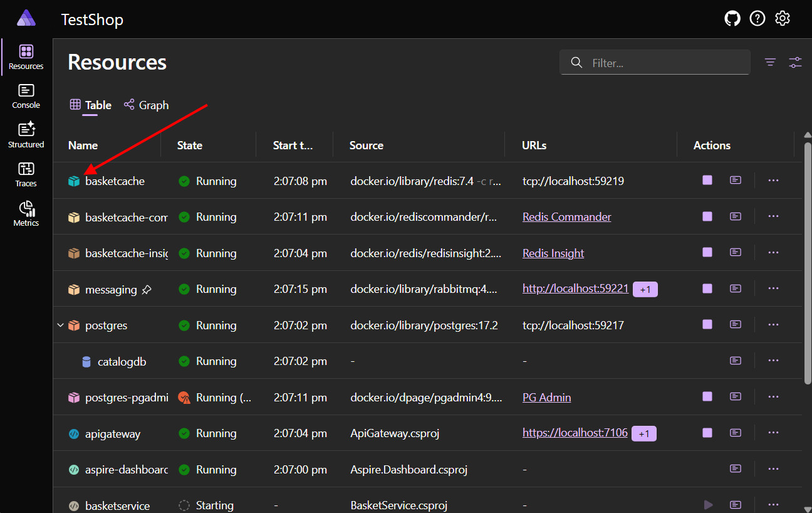The image size is (812, 513).
Task: Collapse the postgres resource row
Action: [60, 325]
